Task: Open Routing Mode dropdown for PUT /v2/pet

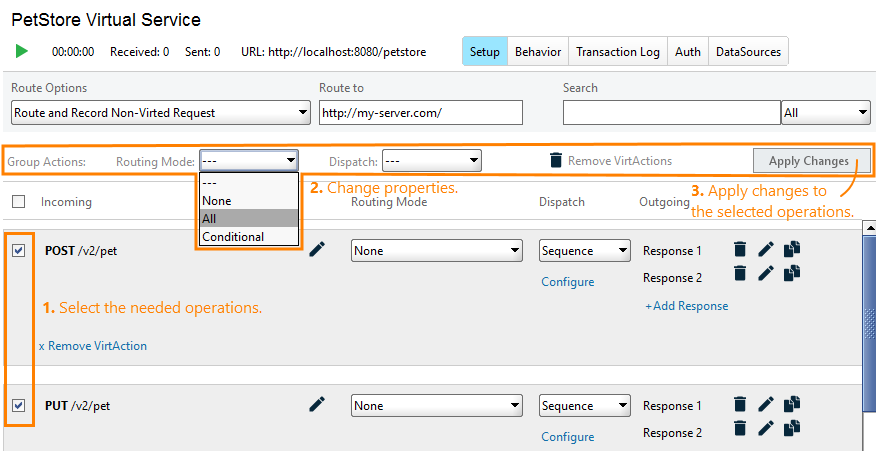Action: pyautogui.click(x=437, y=406)
